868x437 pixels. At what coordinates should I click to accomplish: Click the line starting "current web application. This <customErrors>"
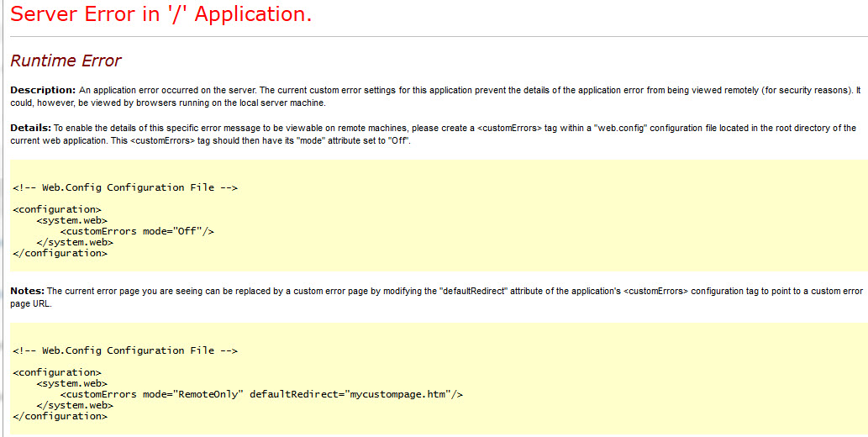click(210, 140)
